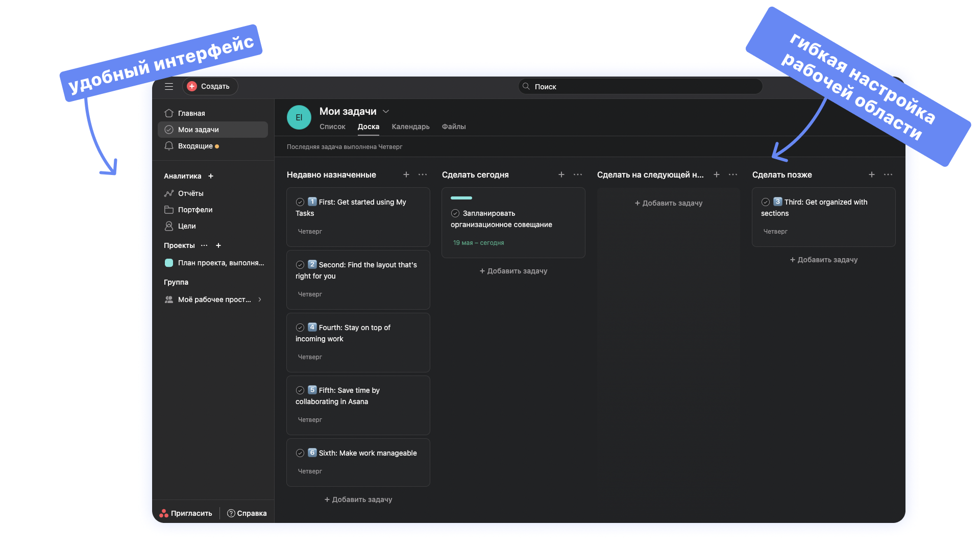Screen dimensions: 980x551
Task: Mark 'First: Get started using My Tasks' complete
Action: (300, 202)
